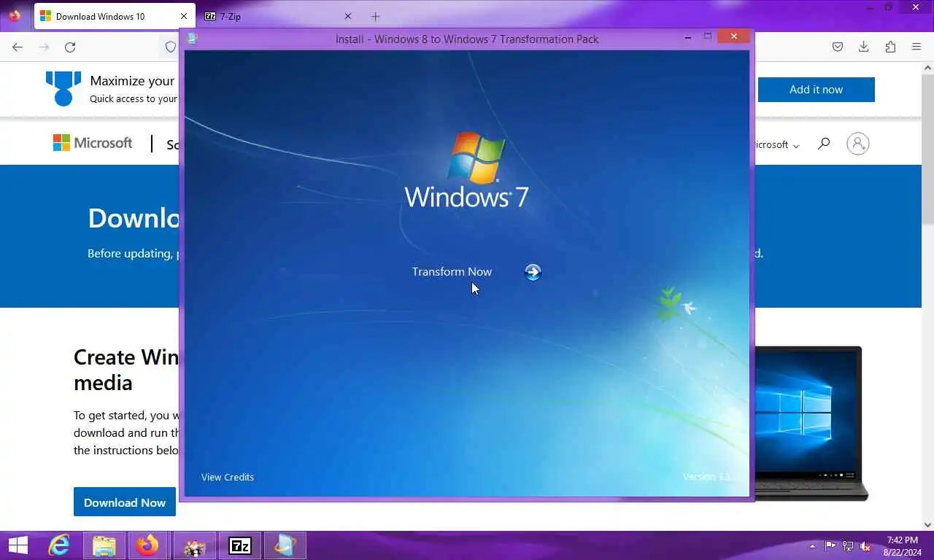Open Firefox application hamburger menu
Viewport: 934px width, 560px height.
point(916,47)
